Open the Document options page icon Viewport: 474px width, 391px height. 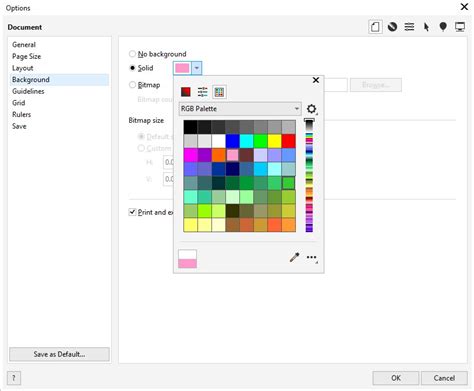point(375,27)
